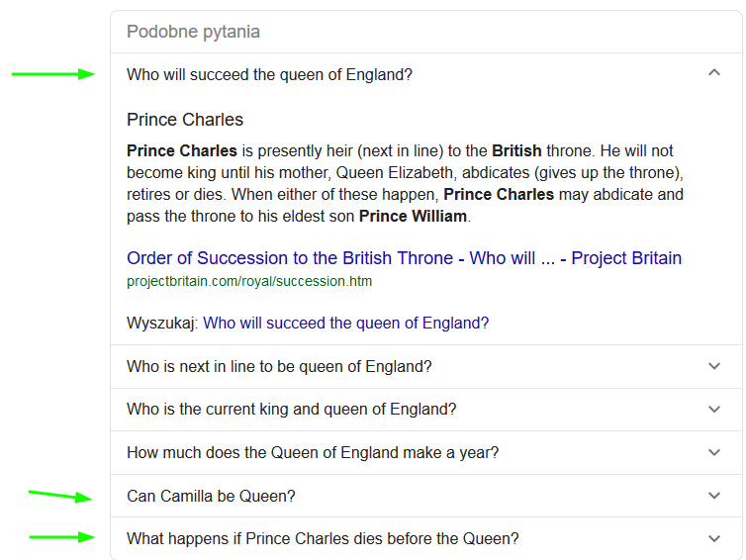
Task: Open question 'Who is next in line to be queen'
Action: (x=279, y=366)
